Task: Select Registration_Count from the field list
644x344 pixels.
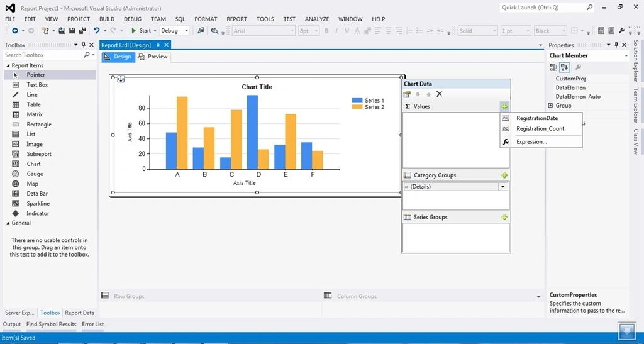Action: pos(540,128)
